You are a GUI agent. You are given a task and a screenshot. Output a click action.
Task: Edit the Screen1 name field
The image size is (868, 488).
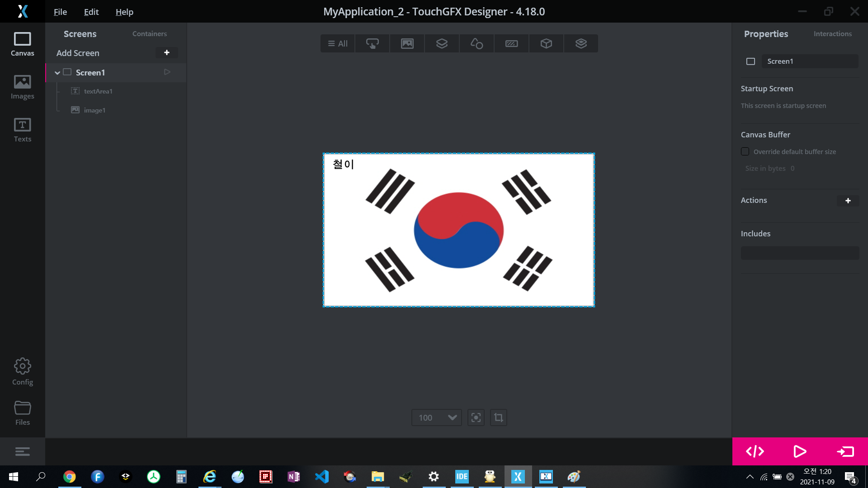810,61
